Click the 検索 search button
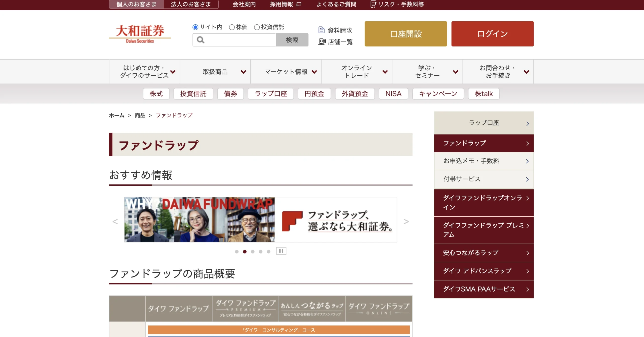Screen dimensions: 644x337 (x=292, y=40)
